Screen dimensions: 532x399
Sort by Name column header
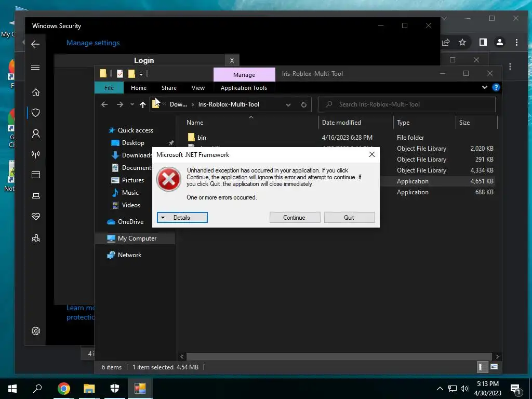pos(195,123)
